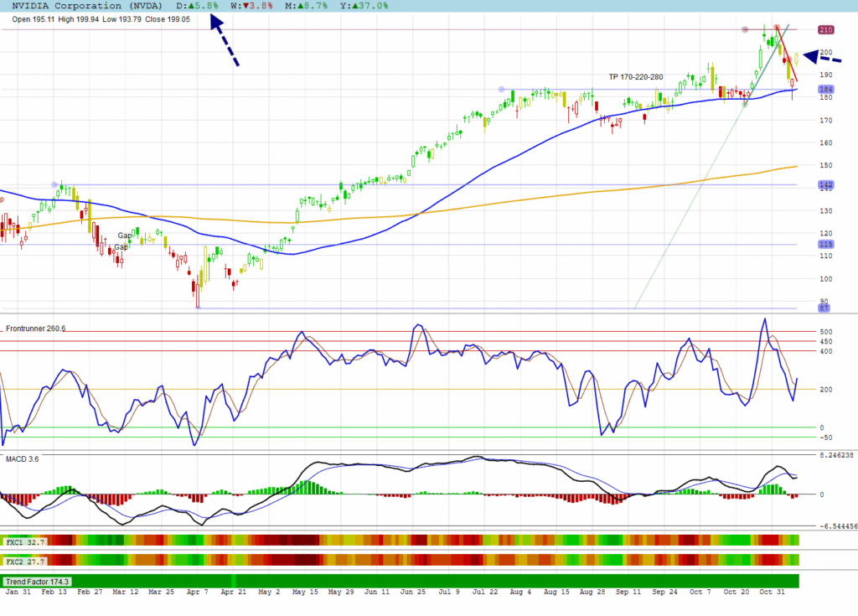The image size is (858, 616).
Task: Click the green up triangle beside D: 5.8%
Action: click(190, 5)
